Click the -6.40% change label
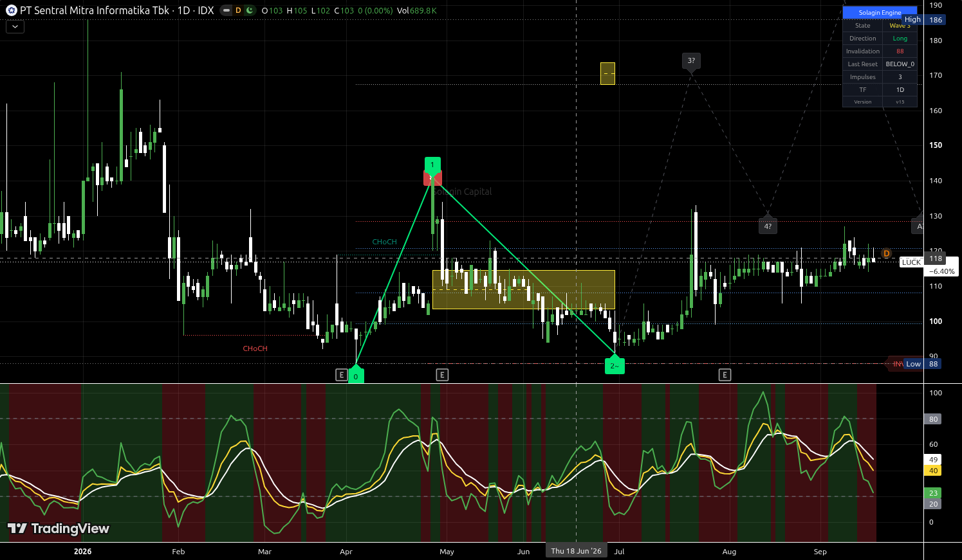Image resolution: width=962 pixels, height=560 pixels. [943, 271]
